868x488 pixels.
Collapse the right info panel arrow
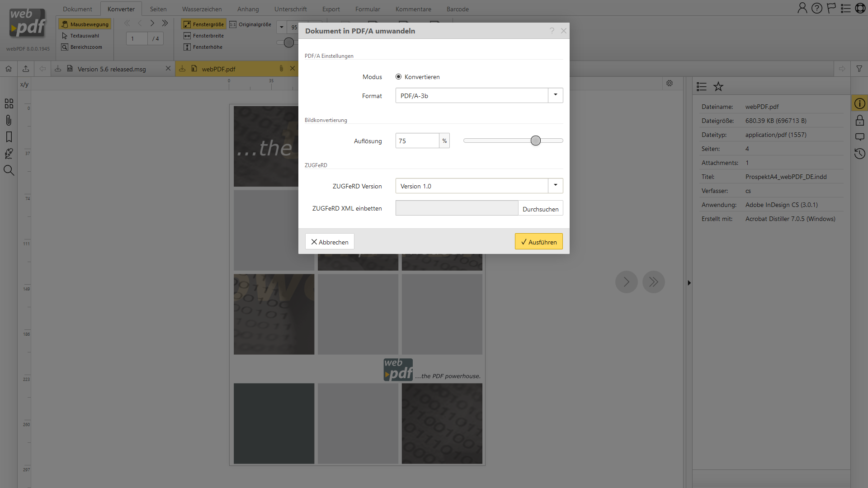pyautogui.click(x=689, y=283)
